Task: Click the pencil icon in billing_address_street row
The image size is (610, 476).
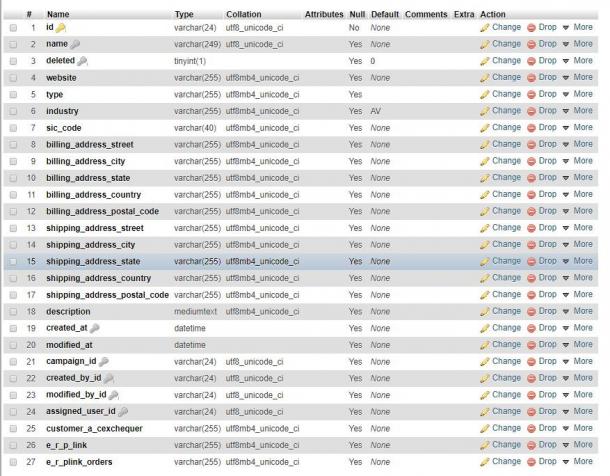Action: 485,145
